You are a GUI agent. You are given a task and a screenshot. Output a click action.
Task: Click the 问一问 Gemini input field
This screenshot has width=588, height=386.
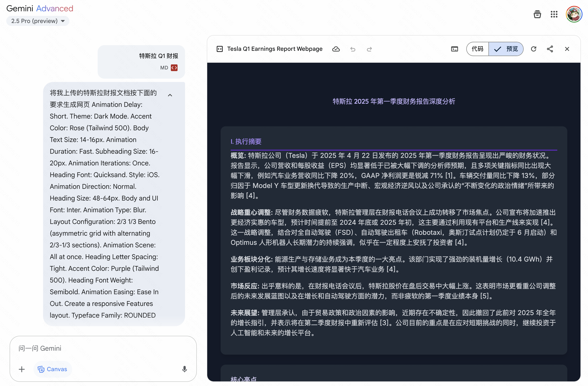103,348
